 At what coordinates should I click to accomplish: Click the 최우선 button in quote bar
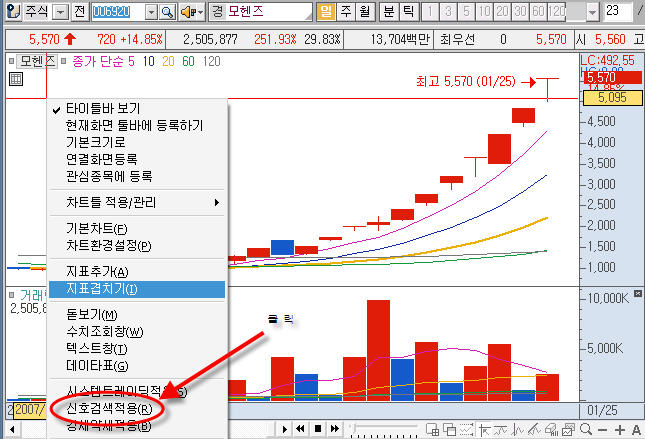457,39
